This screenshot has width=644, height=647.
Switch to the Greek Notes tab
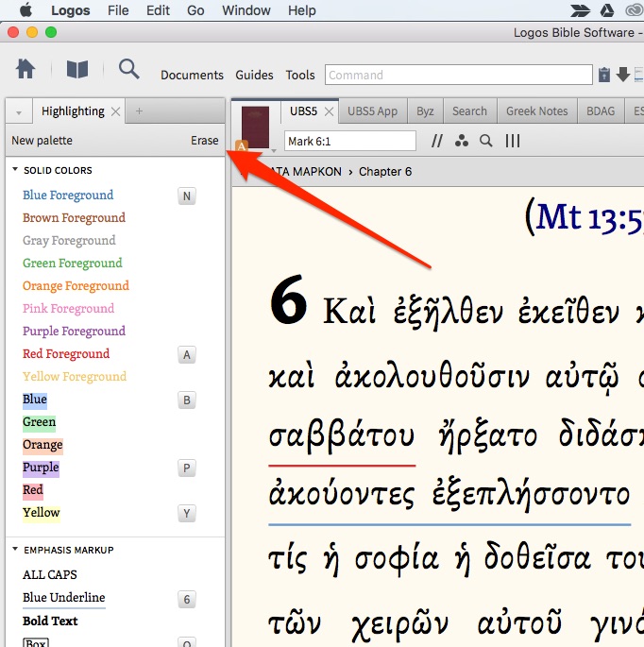[536, 111]
